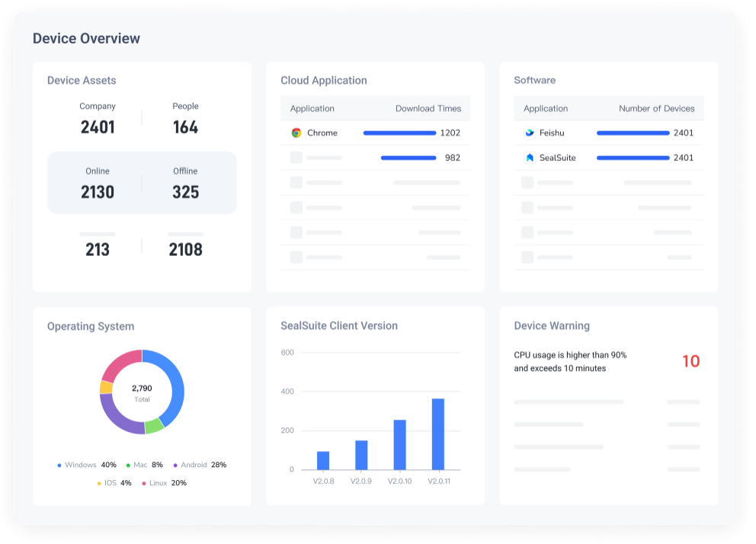This screenshot has width=756, height=544.
Task: Click the V2.0.10 version bar
Action: [x=399, y=445]
